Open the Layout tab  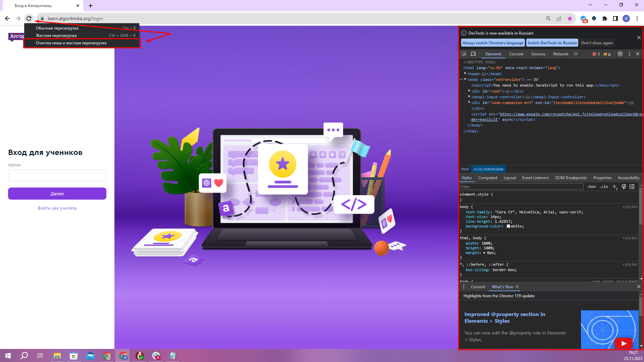pyautogui.click(x=509, y=178)
